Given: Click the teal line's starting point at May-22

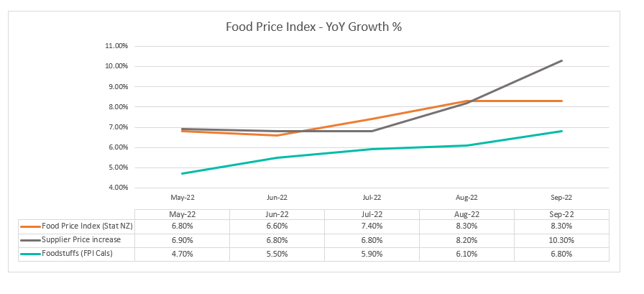Looking at the screenshot, I should click(x=183, y=173).
